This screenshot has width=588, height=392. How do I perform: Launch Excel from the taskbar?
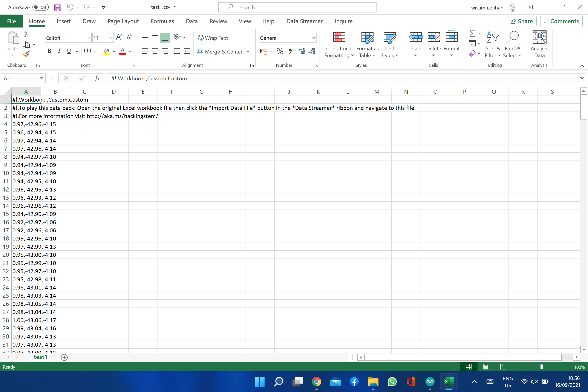(448, 382)
